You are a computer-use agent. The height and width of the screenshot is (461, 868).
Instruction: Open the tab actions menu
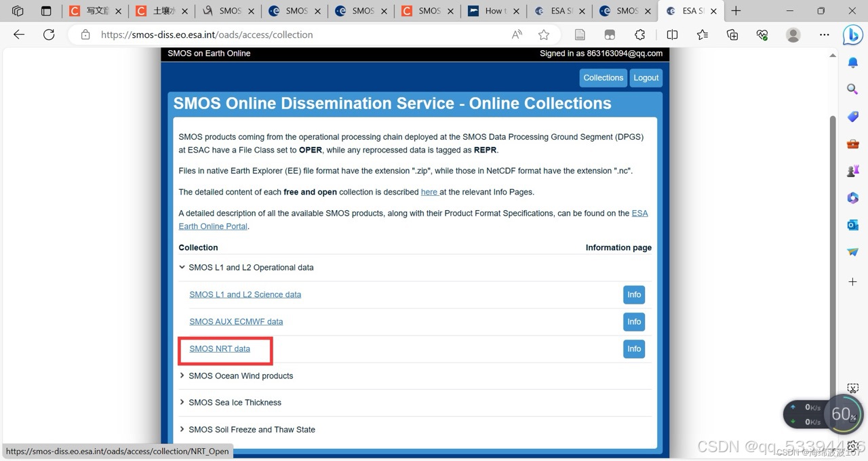46,11
